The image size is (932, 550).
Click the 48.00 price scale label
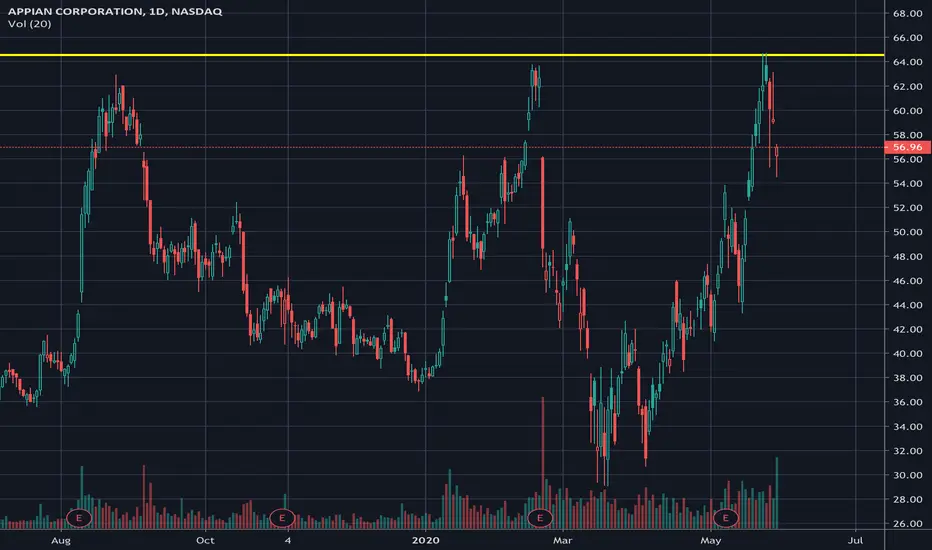point(908,257)
